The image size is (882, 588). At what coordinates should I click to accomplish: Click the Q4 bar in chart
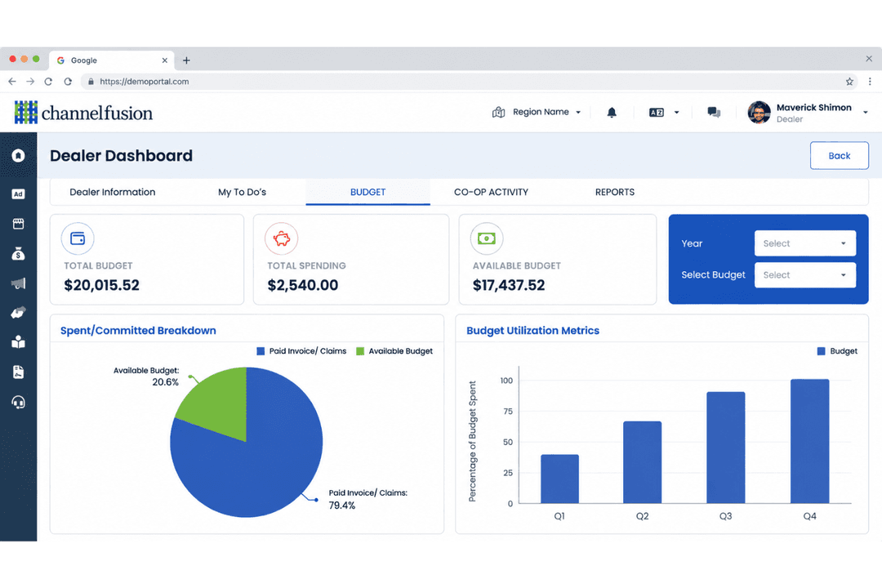(809, 441)
